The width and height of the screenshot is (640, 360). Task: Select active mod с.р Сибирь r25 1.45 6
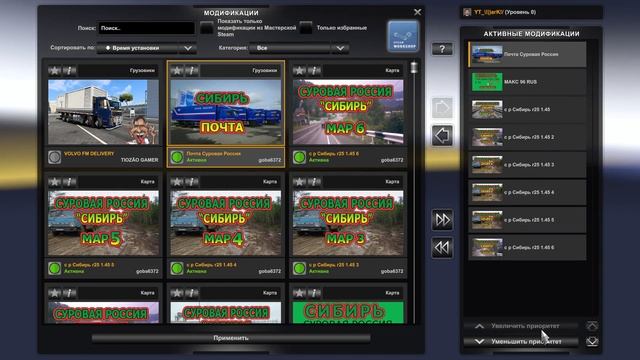tap(527, 247)
